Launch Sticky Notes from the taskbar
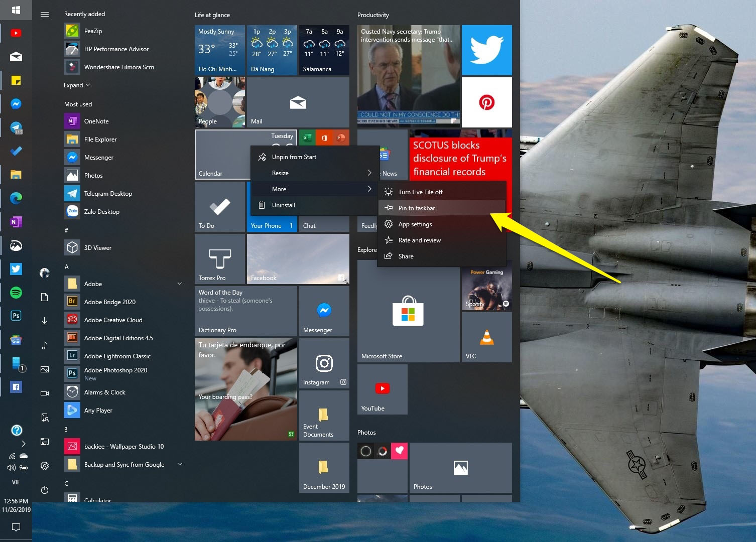 click(16, 80)
